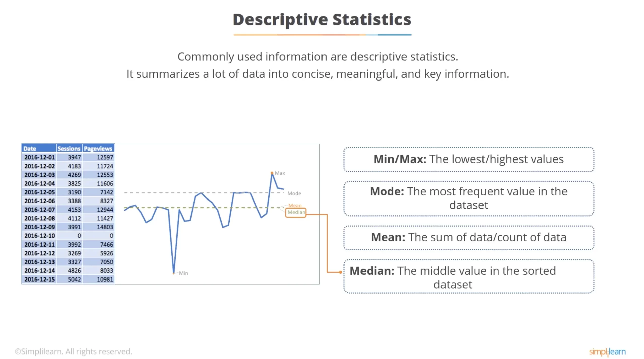This screenshot has height=359, width=644.
Task: Click the Mode label on the chart
Action: [294, 193]
